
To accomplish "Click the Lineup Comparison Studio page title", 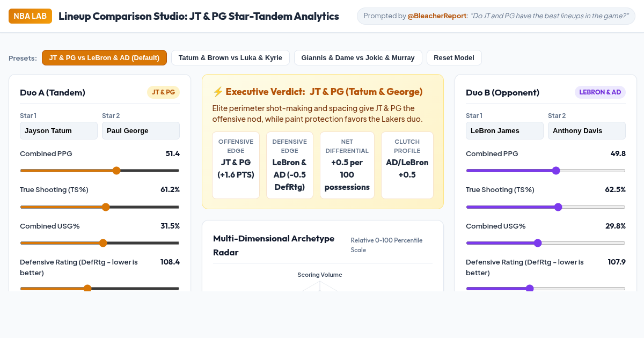I will (199, 16).
